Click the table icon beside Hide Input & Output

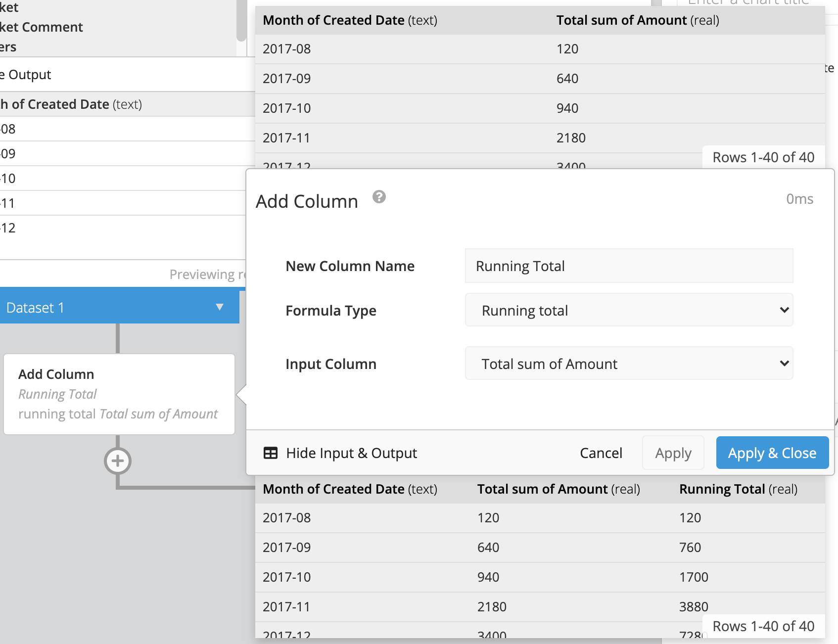point(271,453)
